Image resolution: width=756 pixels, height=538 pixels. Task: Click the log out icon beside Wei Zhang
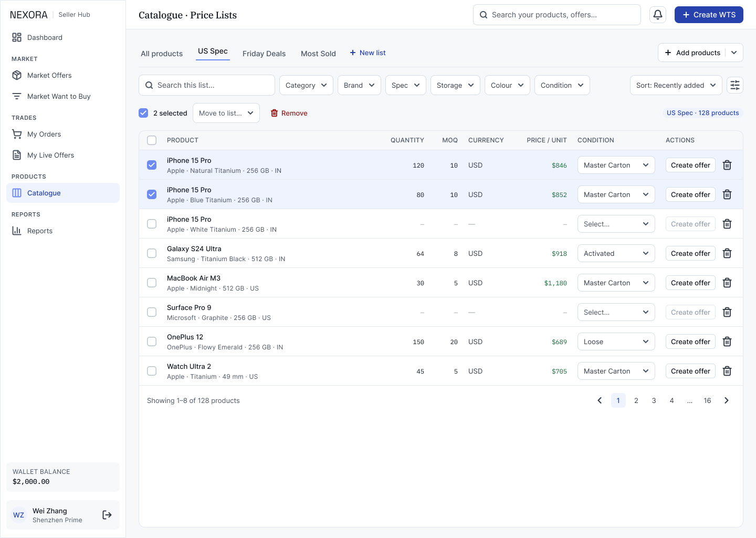coord(107,515)
